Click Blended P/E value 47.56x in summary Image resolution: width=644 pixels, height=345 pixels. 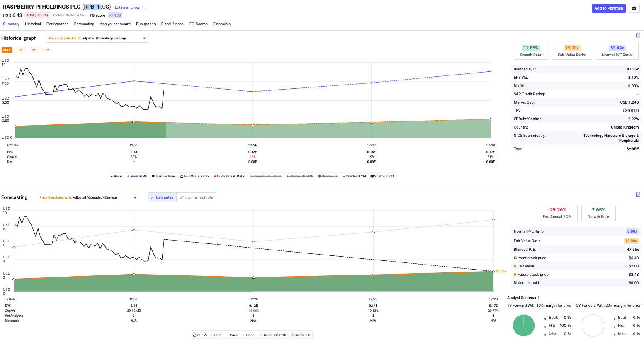tap(633, 69)
